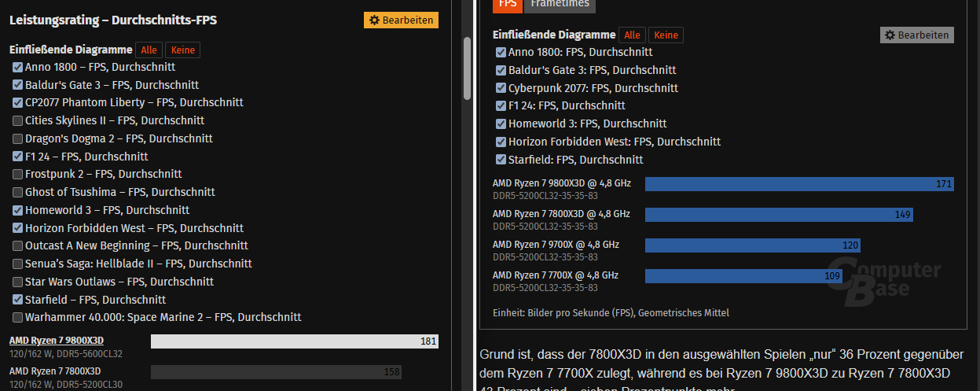Click the 109 bar for Ryzen 7 7700X
The height and width of the screenshot is (391, 980).
[743, 276]
